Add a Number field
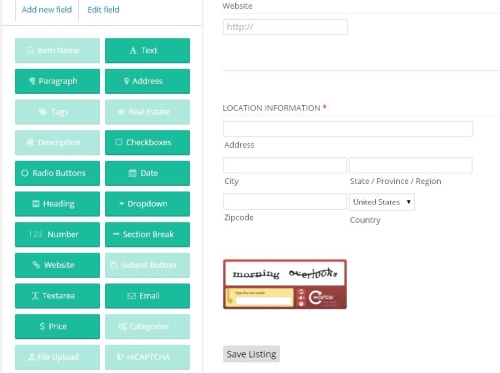This screenshot has width=500, height=373. click(x=57, y=234)
